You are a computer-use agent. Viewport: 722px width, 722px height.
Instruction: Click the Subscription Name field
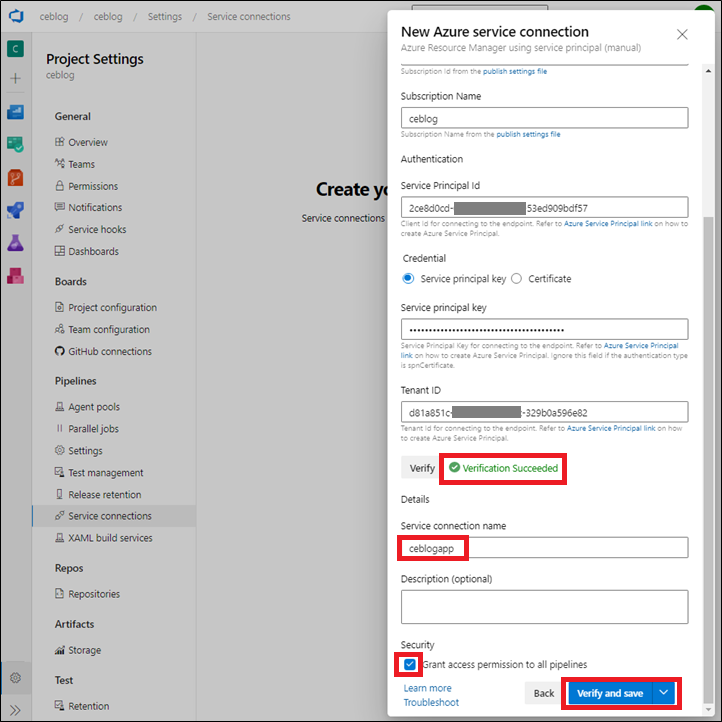[544, 118]
